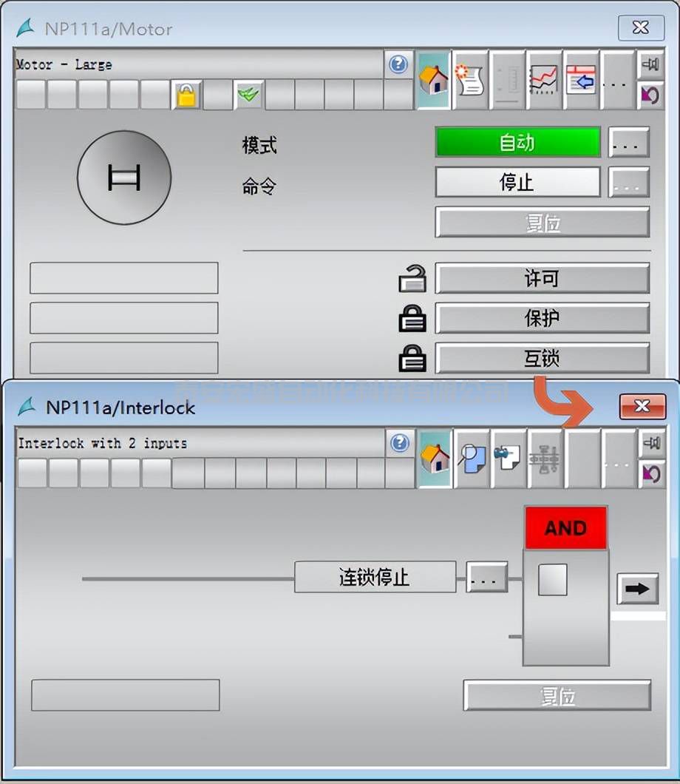Expand options next to 连锁停止
680x784 pixels.
486,578
